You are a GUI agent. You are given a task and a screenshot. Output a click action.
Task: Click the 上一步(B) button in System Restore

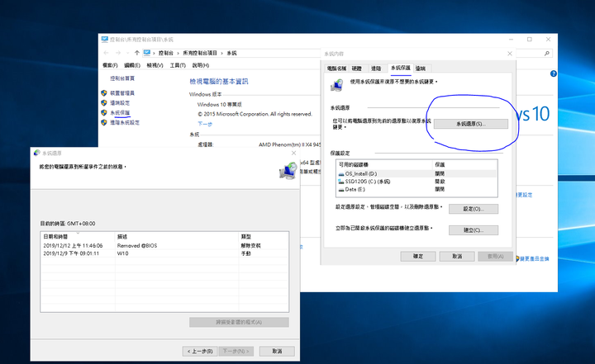(x=200, y=351)
